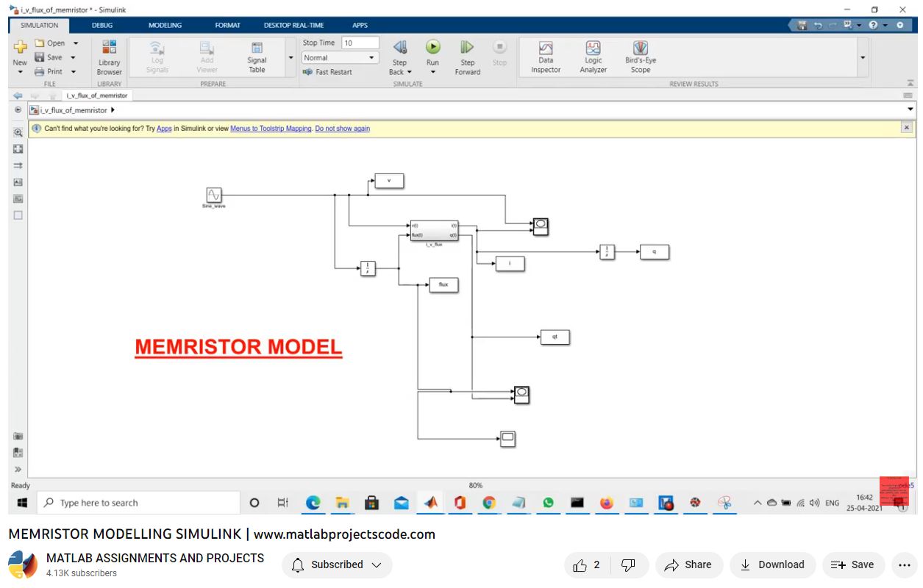This screenshot has width=923, height=588.
Task: Switch to the MODELING tab
Action: pyautogui.click(x=165, y=25)
